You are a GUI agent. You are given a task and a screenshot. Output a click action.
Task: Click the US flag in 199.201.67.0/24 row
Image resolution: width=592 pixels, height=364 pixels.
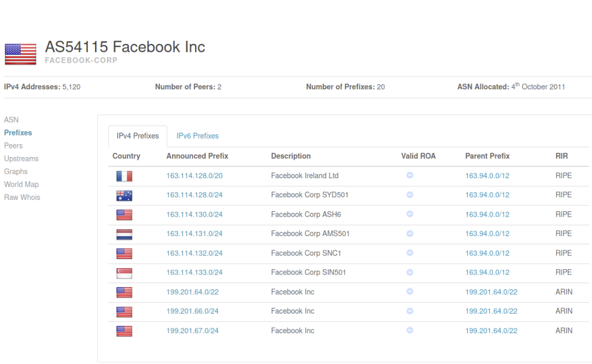pos(124,331)
